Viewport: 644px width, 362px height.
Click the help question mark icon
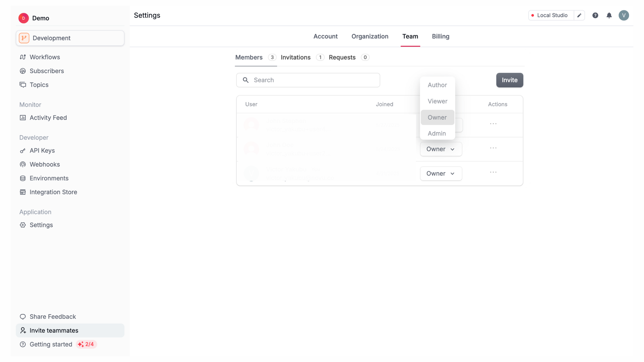595,16
